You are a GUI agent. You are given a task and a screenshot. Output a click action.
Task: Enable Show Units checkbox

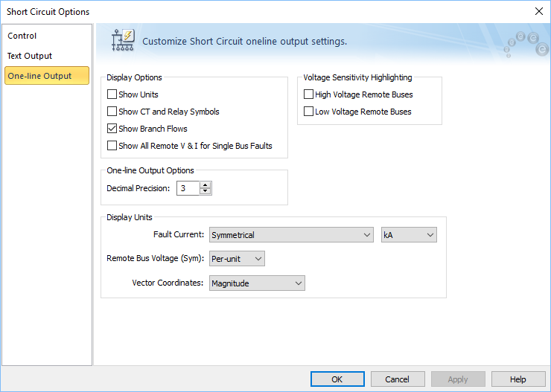click(112, 94)
